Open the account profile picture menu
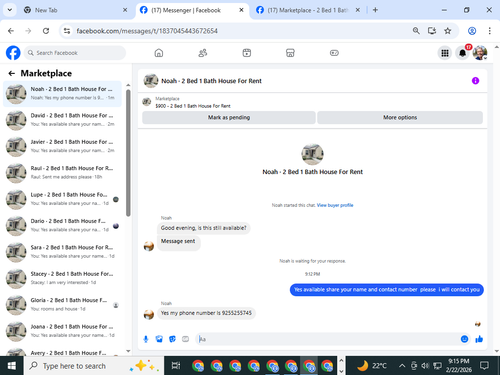Viewport: 500px width, 375px height. 480,53
